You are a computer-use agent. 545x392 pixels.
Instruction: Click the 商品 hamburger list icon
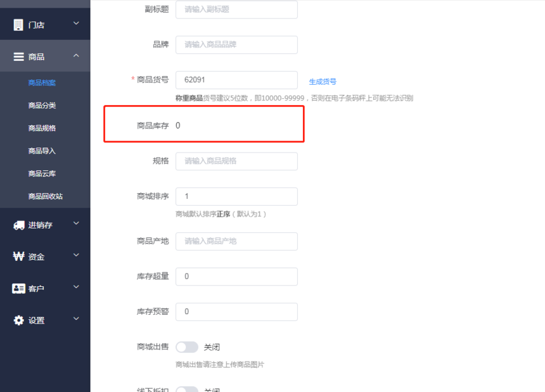pyautogui.click(x=18, y=56)
